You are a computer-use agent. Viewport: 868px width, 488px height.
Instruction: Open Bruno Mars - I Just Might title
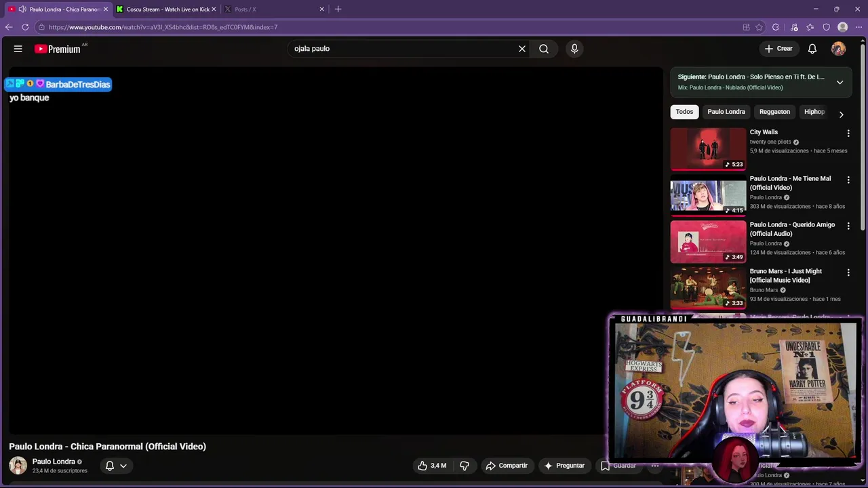pyautogui.click(x=785, y=276)
